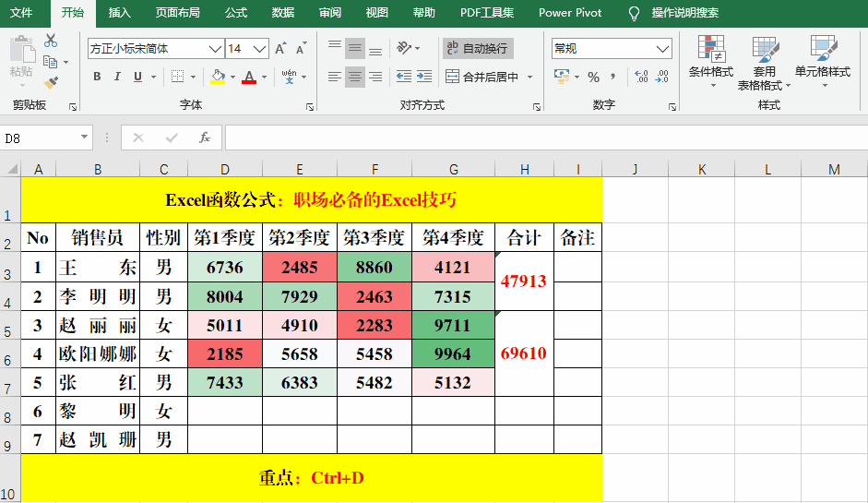This screenshot has height=503, width=868.
Task: Open the font size dropdown showing 14
Action: coord(259,49)
